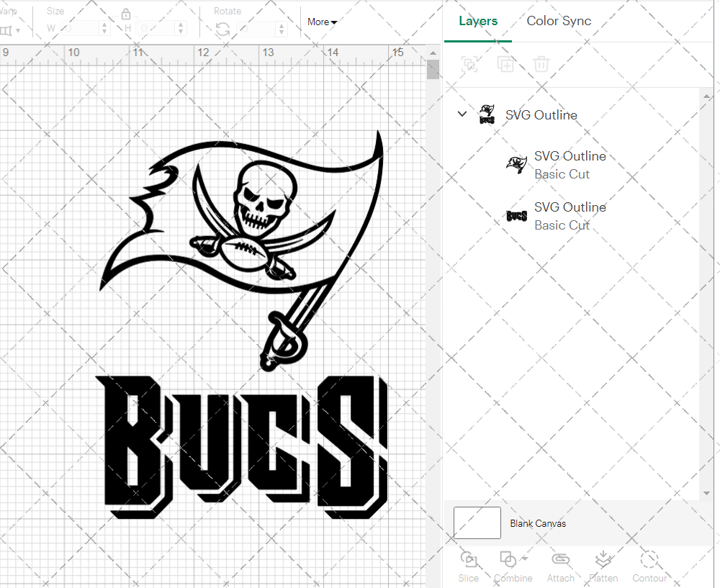Viewport: 720px width, 588px height.
Task: Open the More dropdown menu
Action: tap(322, 22)
